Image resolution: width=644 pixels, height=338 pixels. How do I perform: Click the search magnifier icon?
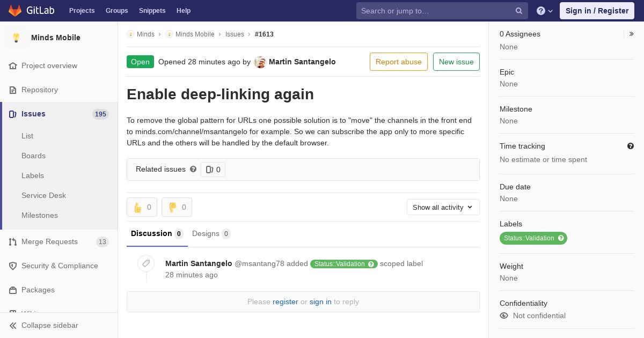coord(519,11)
